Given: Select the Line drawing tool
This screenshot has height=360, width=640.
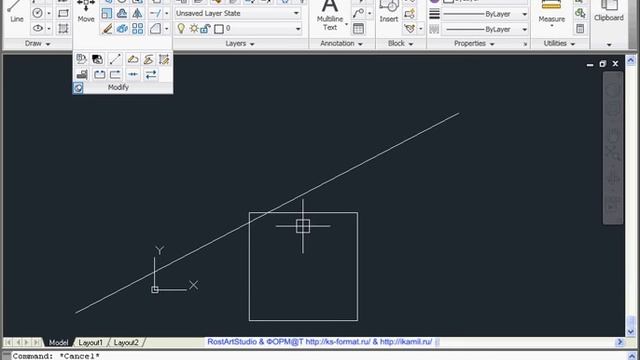Looking at the screenshot, I should [x=16, y=11].
